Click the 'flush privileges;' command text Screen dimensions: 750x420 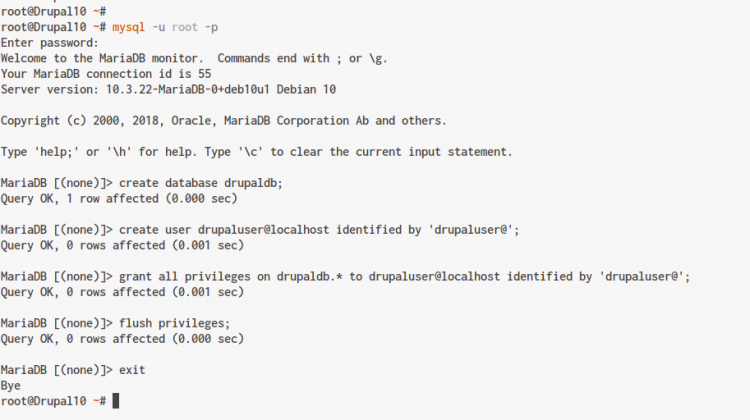(175, 323)
